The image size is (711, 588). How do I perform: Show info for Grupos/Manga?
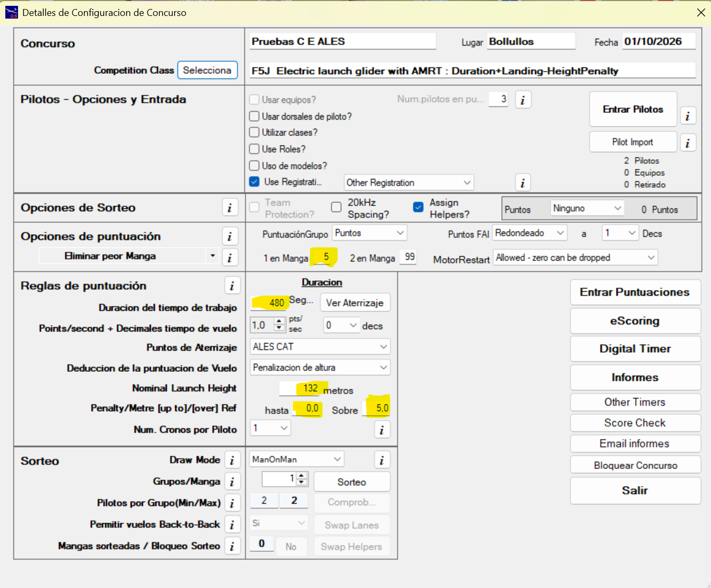point(232,482)
